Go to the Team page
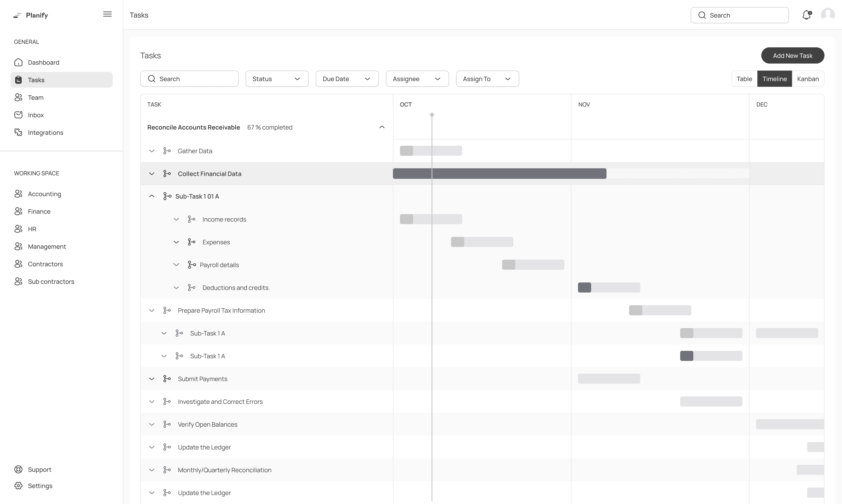 point(36,98)
